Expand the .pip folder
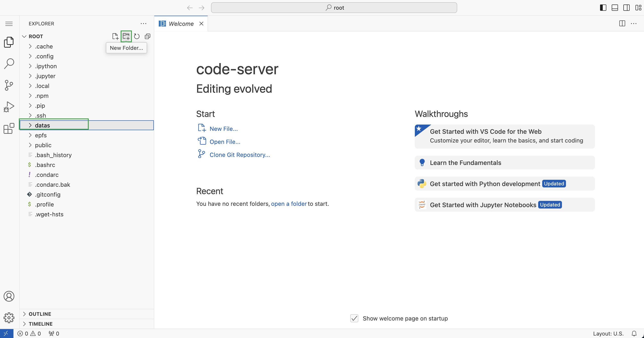The height and width of the screenshot is (338, 644). (87, 106)
